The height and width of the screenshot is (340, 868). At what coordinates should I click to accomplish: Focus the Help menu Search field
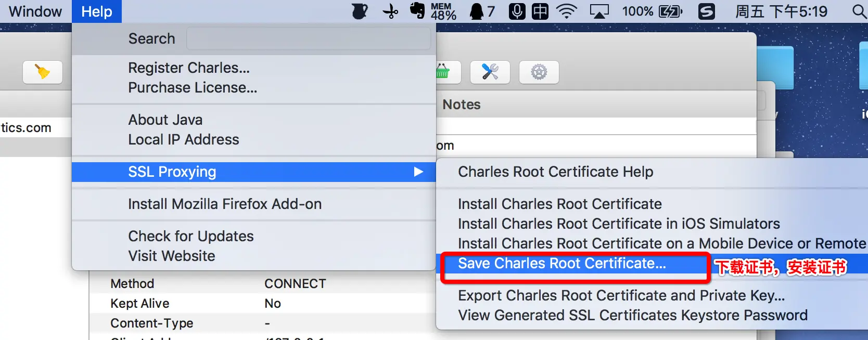(309, 38)
